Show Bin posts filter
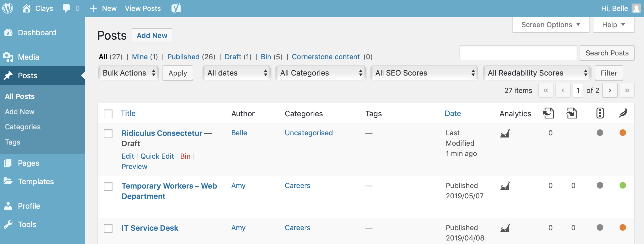The height and width of the screenshot is (244, 644). [266, 57]
